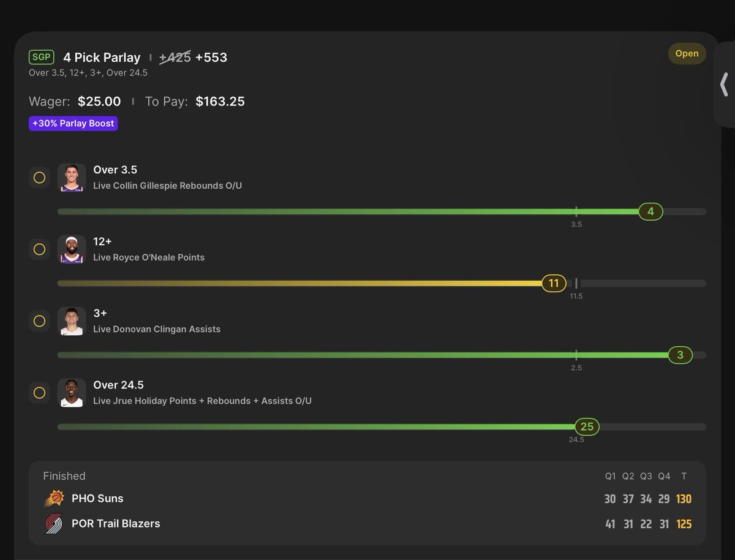
Task: Click the Over 3.5 pick label
Action: click(115, 170)
